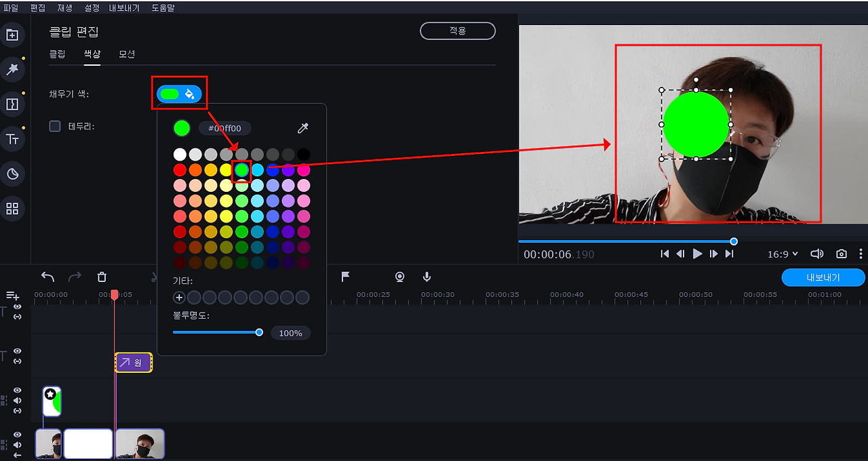Start microphone voice recording
The height and width of the screenshot is (461, 868).
coord(427,277)
